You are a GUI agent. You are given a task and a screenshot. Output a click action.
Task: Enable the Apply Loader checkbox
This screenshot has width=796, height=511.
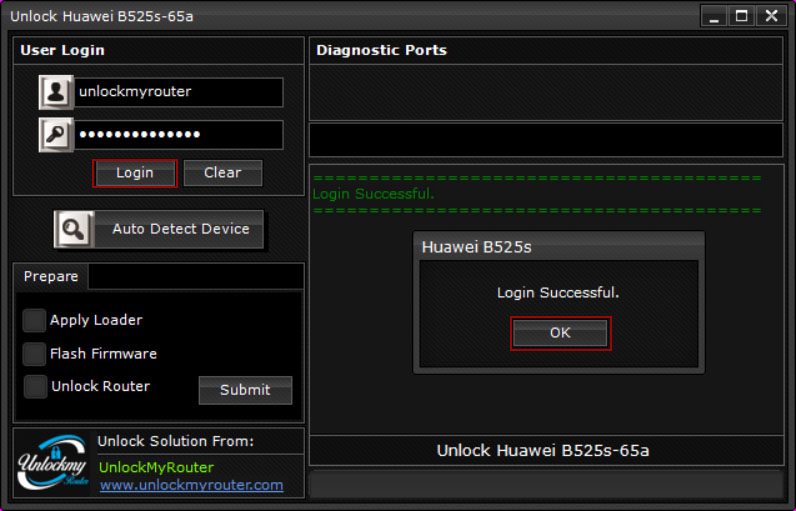(x=35, y=320)
